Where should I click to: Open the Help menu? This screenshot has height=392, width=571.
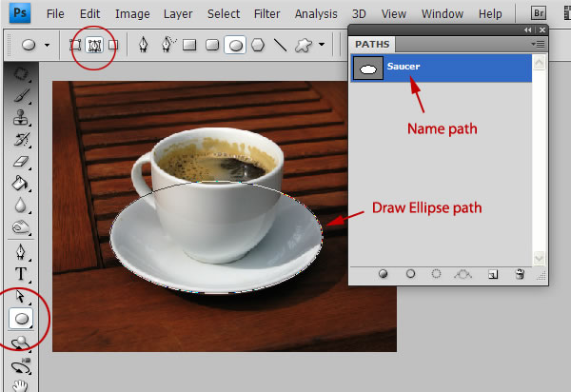point(490,14)
